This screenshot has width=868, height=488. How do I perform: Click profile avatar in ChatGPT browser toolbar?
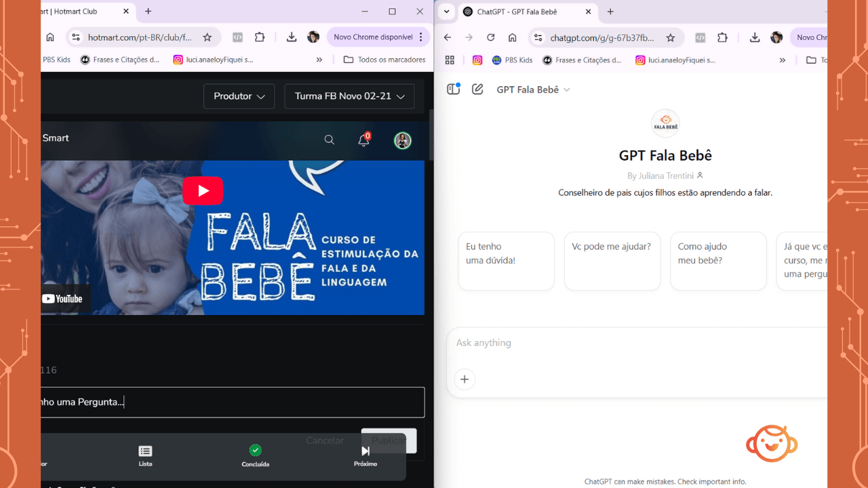point(776,37)
